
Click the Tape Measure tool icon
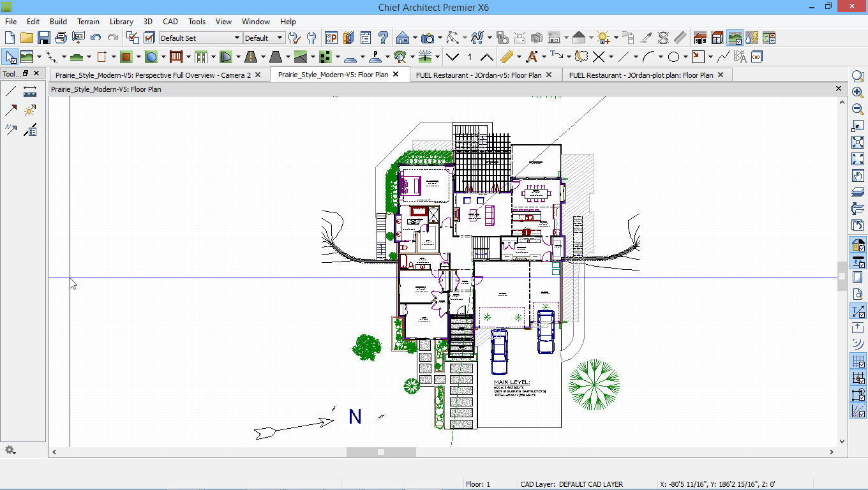[506, 57]
